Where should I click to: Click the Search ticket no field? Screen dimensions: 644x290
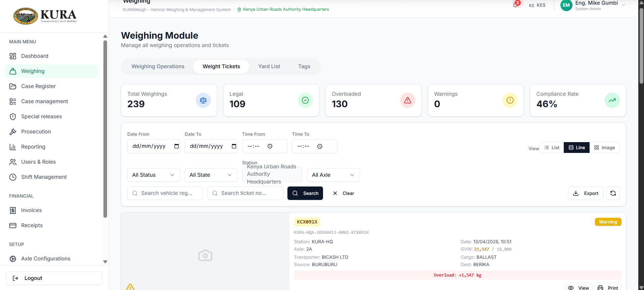click(245, 193)
